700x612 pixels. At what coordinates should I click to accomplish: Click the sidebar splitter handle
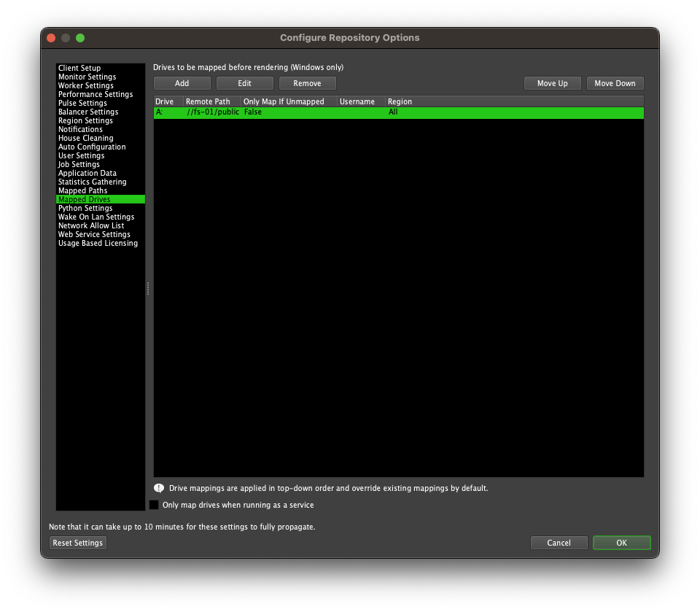148,288
